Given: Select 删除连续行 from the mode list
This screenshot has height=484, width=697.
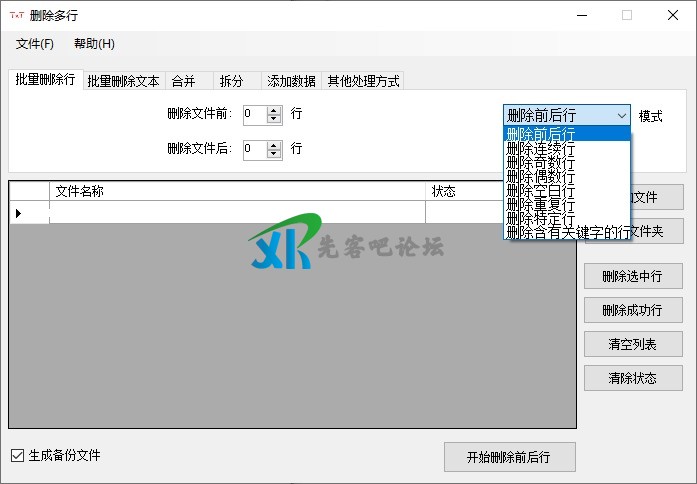Looking at the screenshot, I should 541,148.
